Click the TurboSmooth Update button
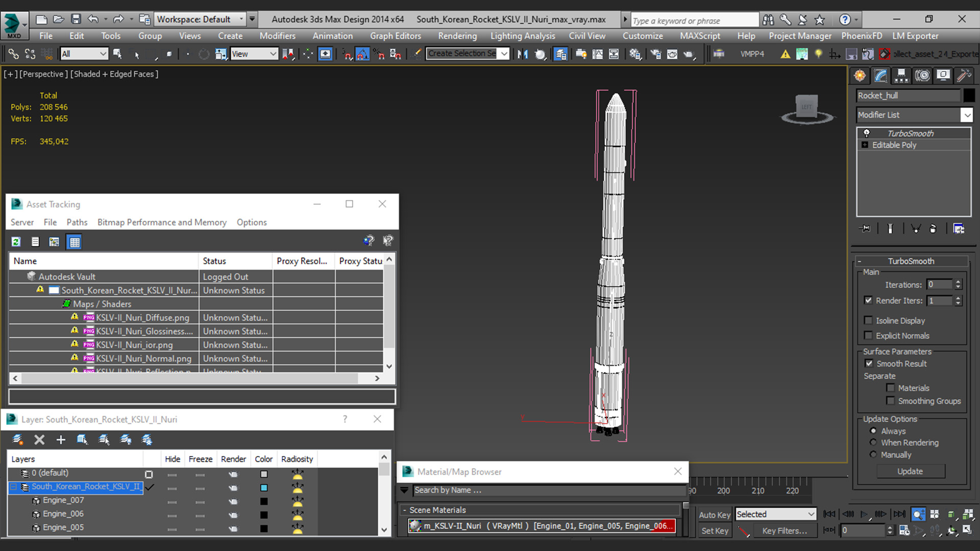This screenshot has width=980, height=551. [x=911, y=471]
